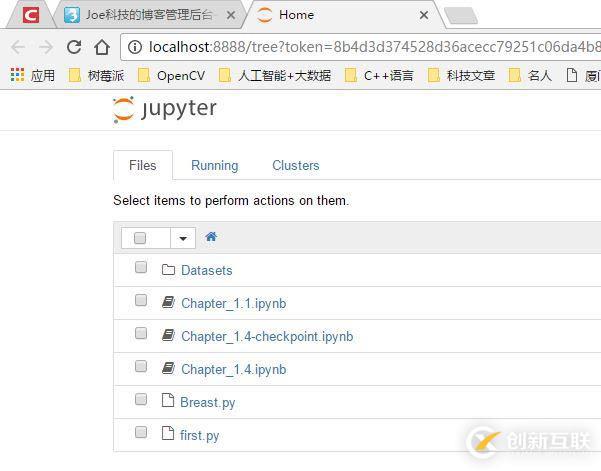The width and height of the screenshot is (601, 471).
Task: Check the Chapter_1.4.ipynb checkbox
Action: coord(141,366)
